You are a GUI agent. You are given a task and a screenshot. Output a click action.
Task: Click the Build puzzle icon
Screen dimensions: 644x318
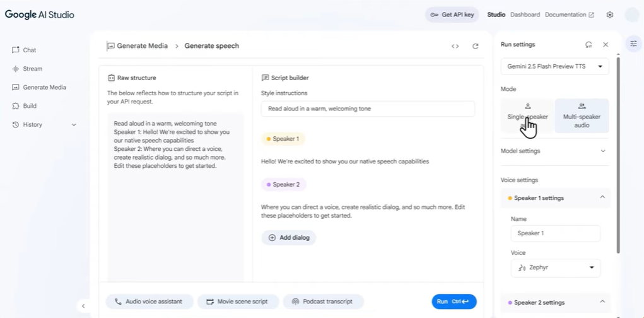(x=16, y=105)
